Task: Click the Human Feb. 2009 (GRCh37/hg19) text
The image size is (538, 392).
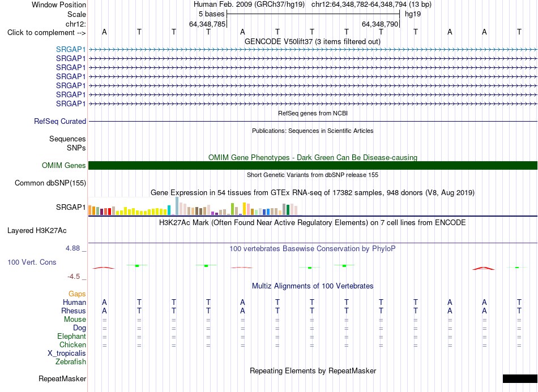Action: tap(249, 5)
